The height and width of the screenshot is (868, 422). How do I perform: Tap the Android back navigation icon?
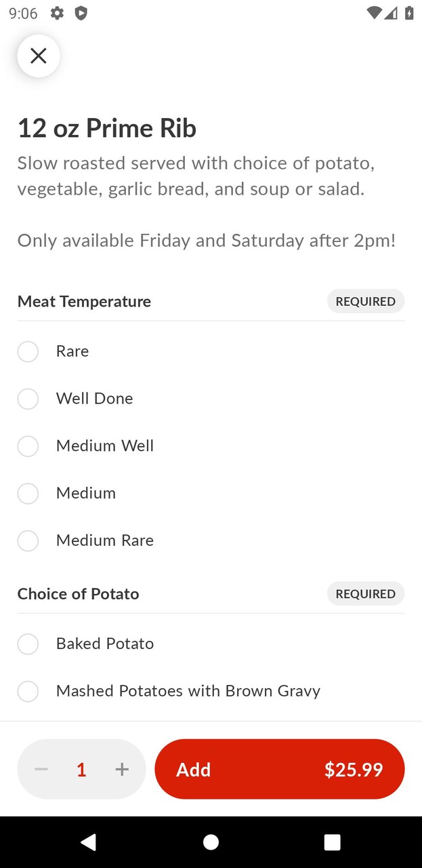pyautogui.click(x=88, y=842)
